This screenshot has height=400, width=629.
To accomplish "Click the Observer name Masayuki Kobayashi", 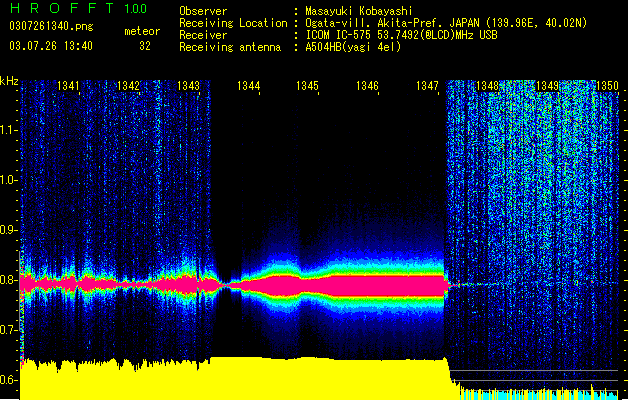I will point(359,11).
